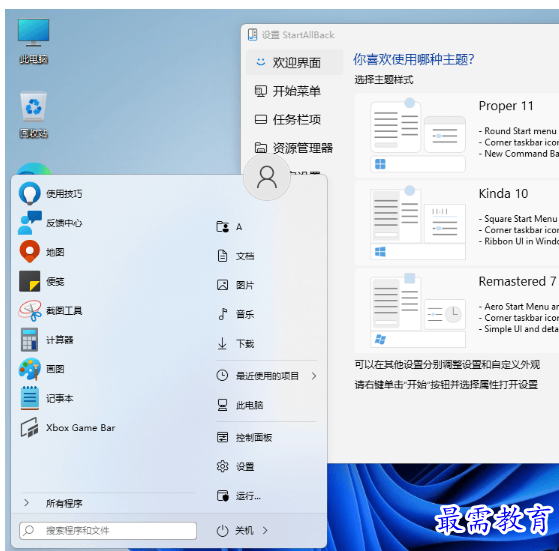Open the 文档 Documents folder
The width and height of the screenshot is (559, 551).
click(x=236, y=256)
